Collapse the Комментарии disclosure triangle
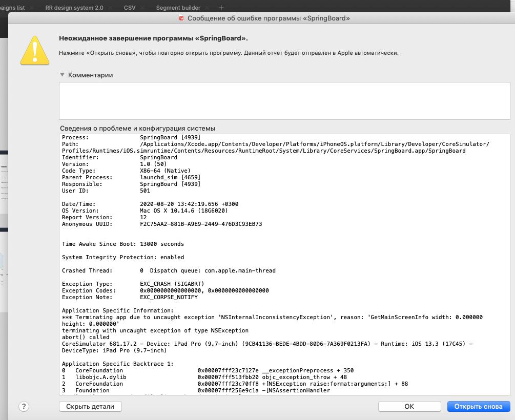The image size is (515, 420). coord(62,75)
